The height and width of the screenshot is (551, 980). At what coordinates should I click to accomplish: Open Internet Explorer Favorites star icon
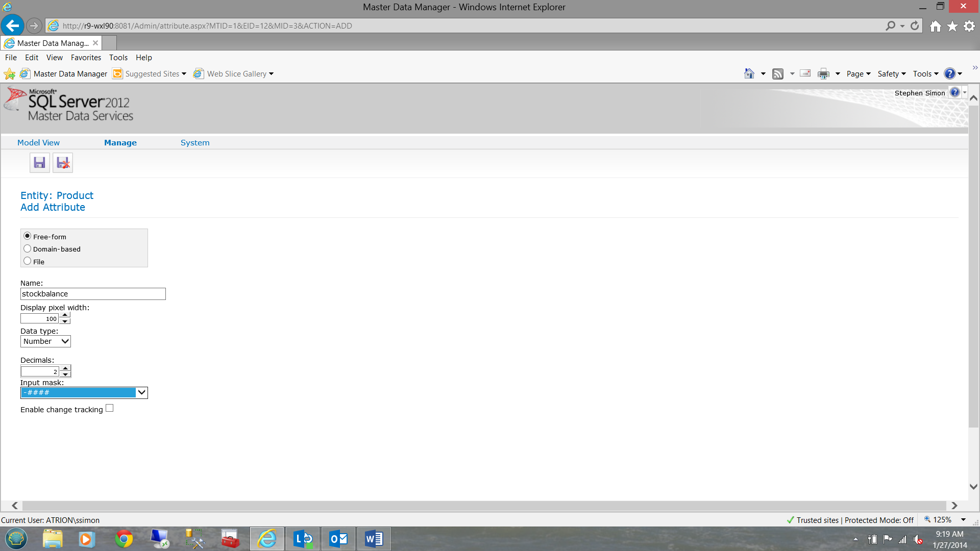click(x=952, y=26)
